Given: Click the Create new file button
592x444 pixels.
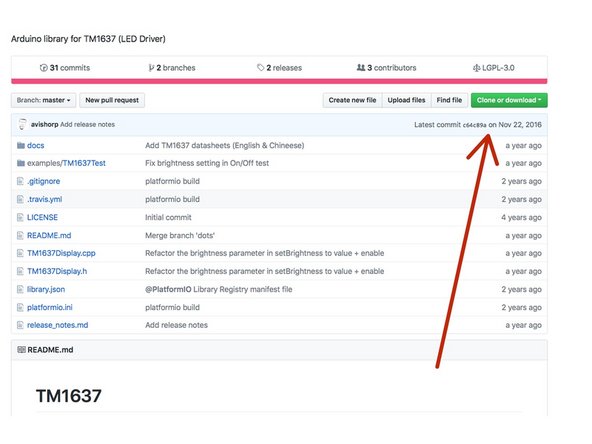Looking at the screenshot, I should click(x=352, y=100).
